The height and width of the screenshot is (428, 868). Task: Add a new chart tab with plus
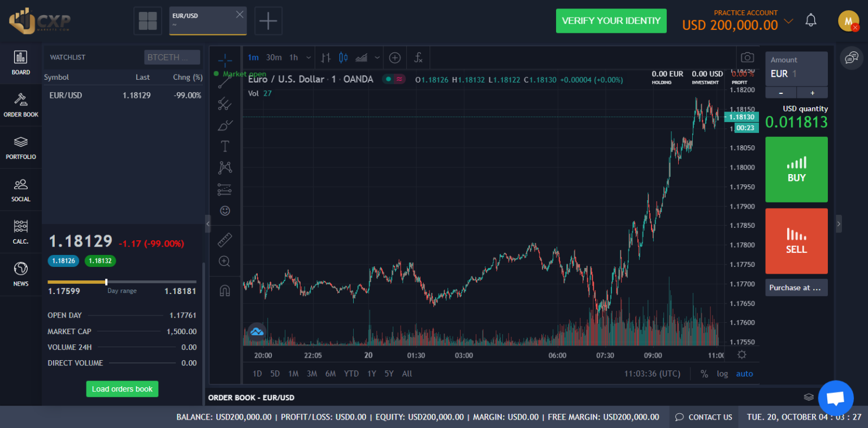point(268,21)
